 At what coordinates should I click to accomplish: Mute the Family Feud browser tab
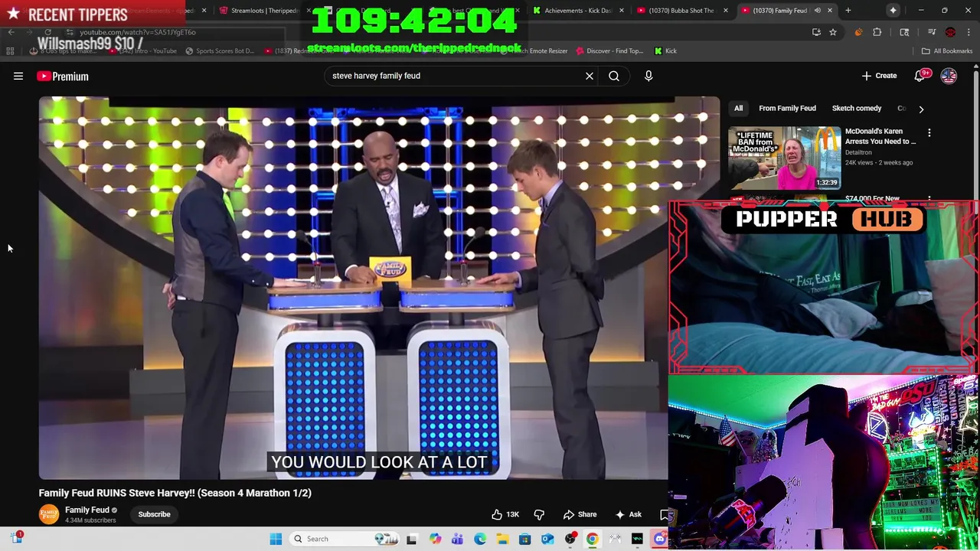point(817,11)
